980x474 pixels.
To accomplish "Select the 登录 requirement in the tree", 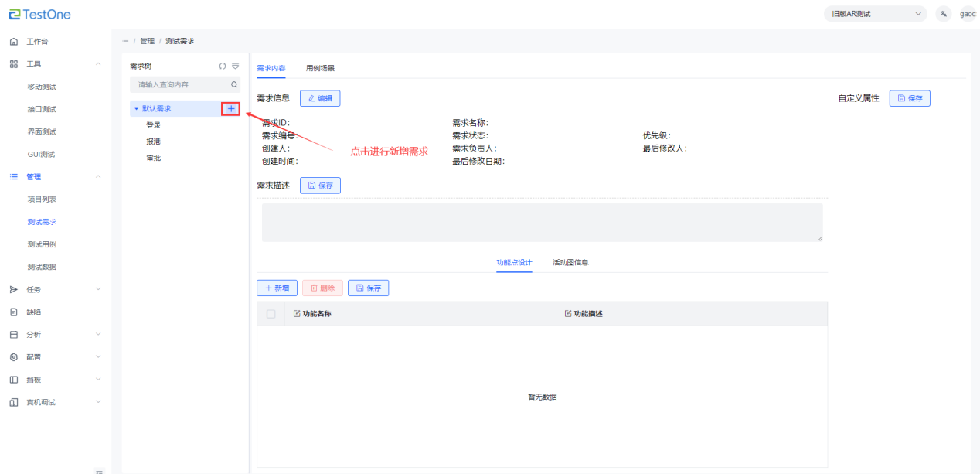I will (x=153, y=125).
